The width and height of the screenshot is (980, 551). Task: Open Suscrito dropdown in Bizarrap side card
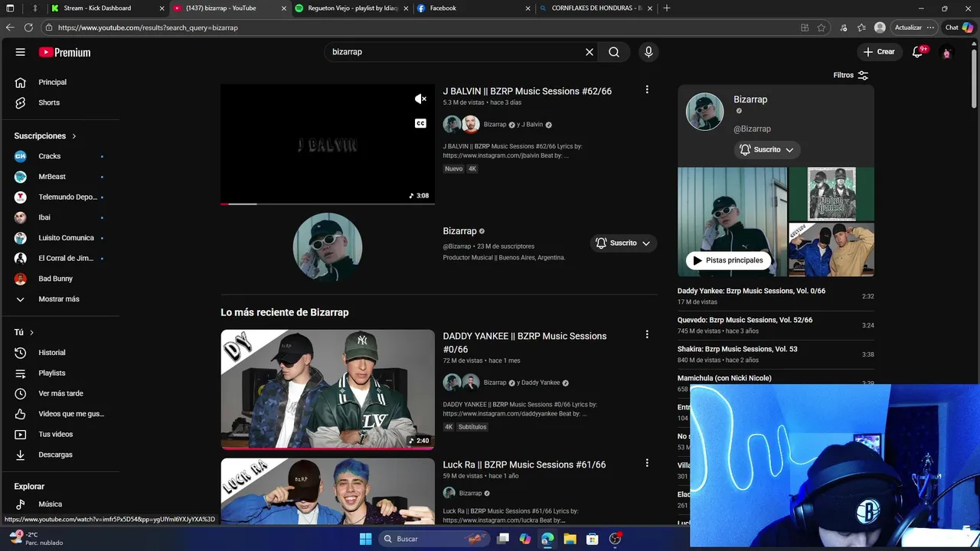point(767,150)
